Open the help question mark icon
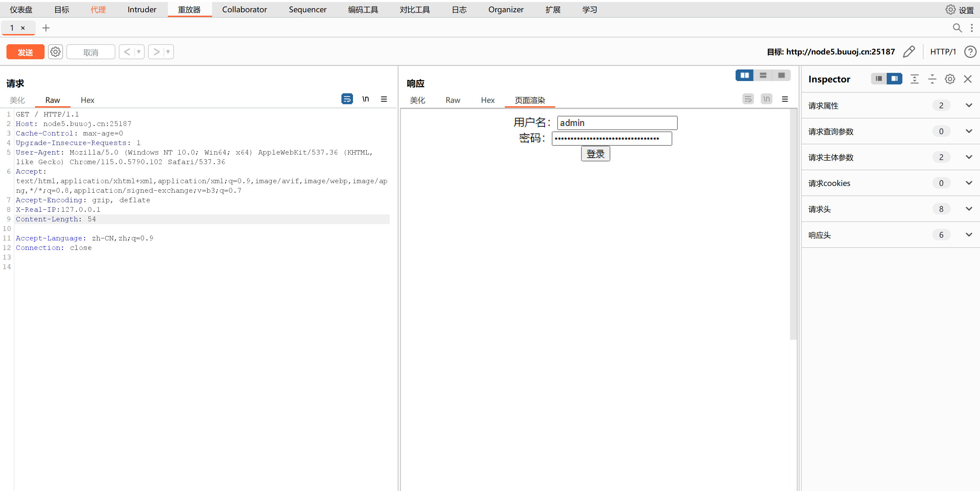This screenshot has height=491, width=980. tap(970, 52)
